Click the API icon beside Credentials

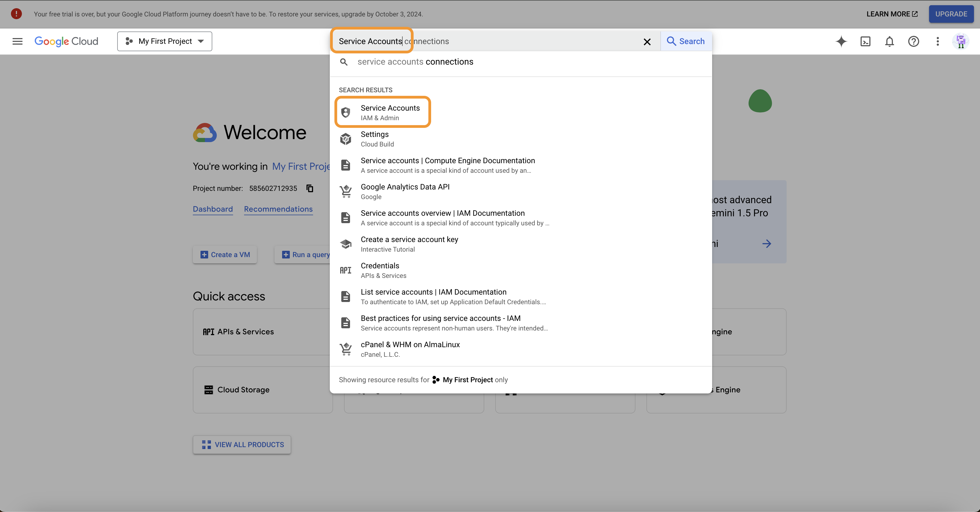tap(345, 270)
